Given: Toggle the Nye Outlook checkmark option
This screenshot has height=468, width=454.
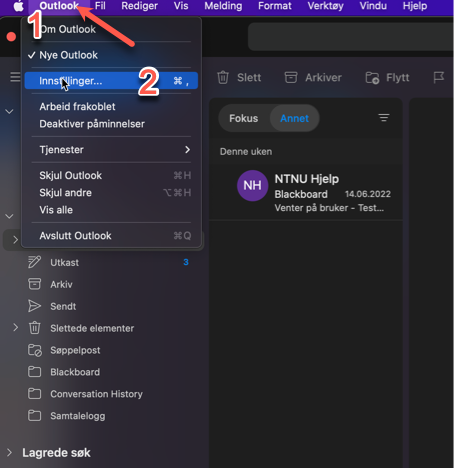Looking at the screenshot, I should pyautogui.click(x=111, y=55).
